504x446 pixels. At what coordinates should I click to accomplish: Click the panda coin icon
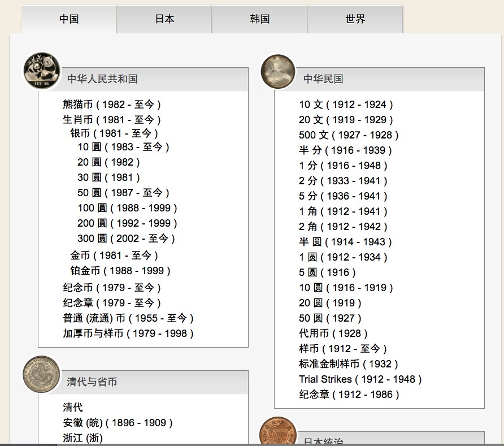tap(41, 71)
